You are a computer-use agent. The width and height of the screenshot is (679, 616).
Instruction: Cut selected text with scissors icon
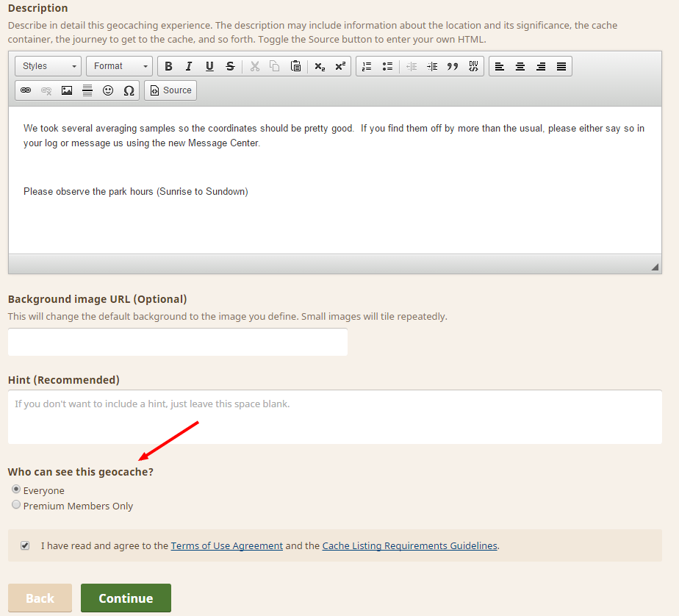[x=254, y=66]
